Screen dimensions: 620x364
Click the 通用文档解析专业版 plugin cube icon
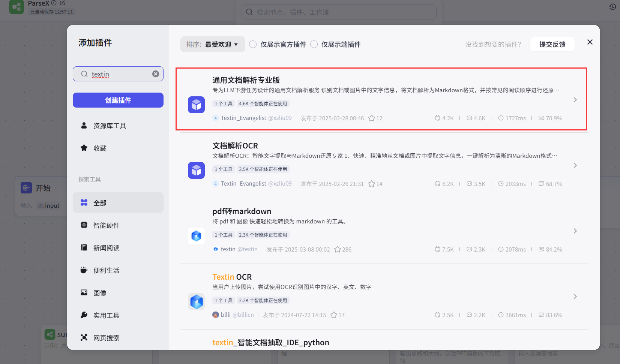pyautogui.click(x=196, y=105)
